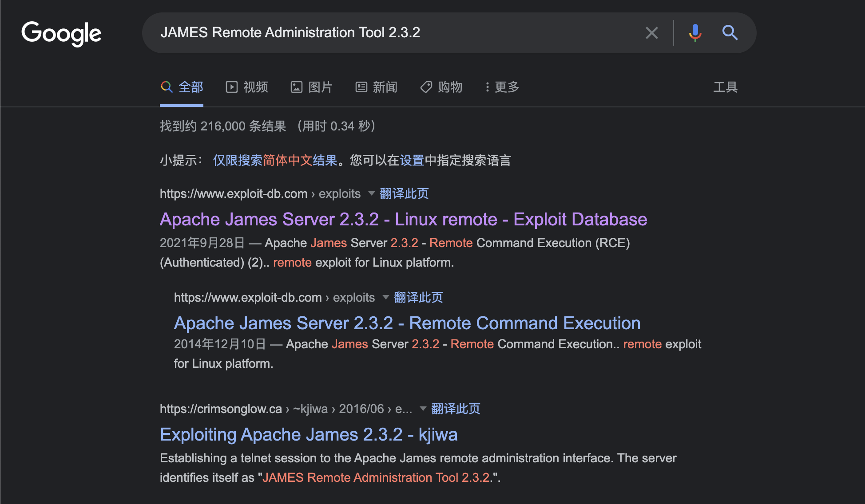Screen dimensions: 865x504
Task: Click the 购物 tab tag icon
Action: click(426, 87)
